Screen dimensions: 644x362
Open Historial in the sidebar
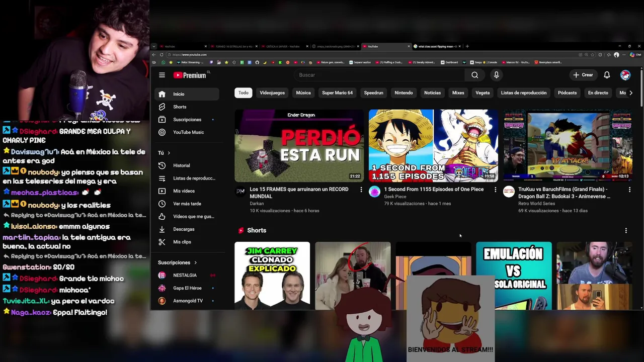click(x=187, y=165)
